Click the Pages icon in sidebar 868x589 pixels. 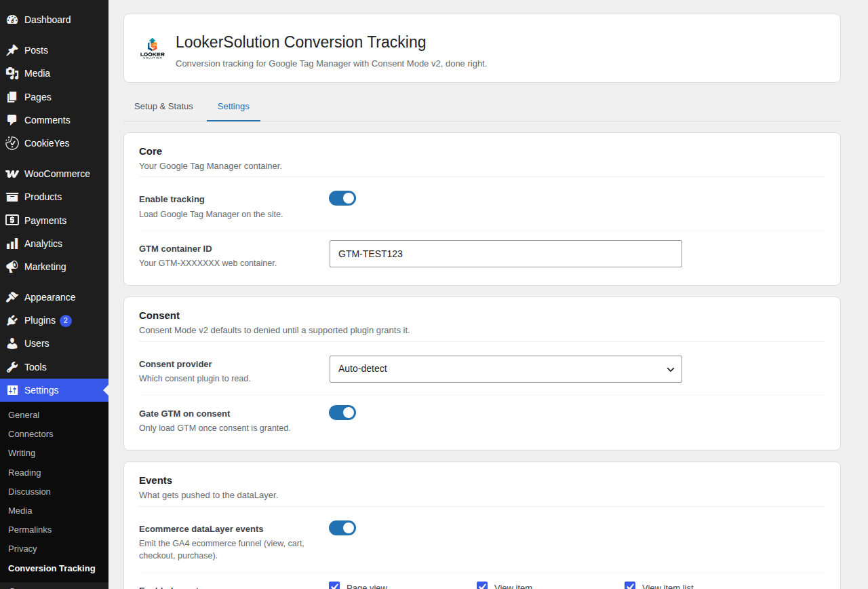[12, 97]
